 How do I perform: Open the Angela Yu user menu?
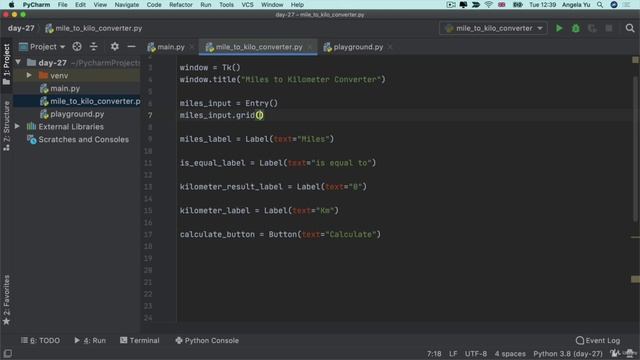[x=576, y=5]
